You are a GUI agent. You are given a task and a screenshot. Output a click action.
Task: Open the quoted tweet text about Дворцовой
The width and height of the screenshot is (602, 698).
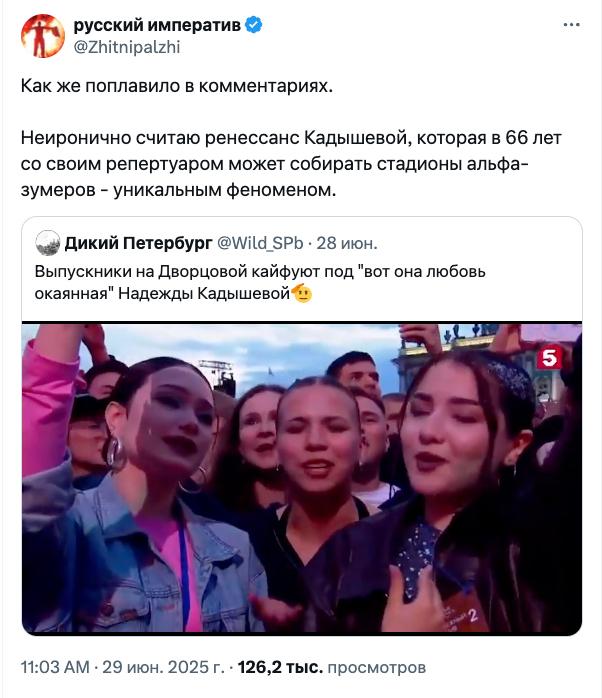coord(260,282)
